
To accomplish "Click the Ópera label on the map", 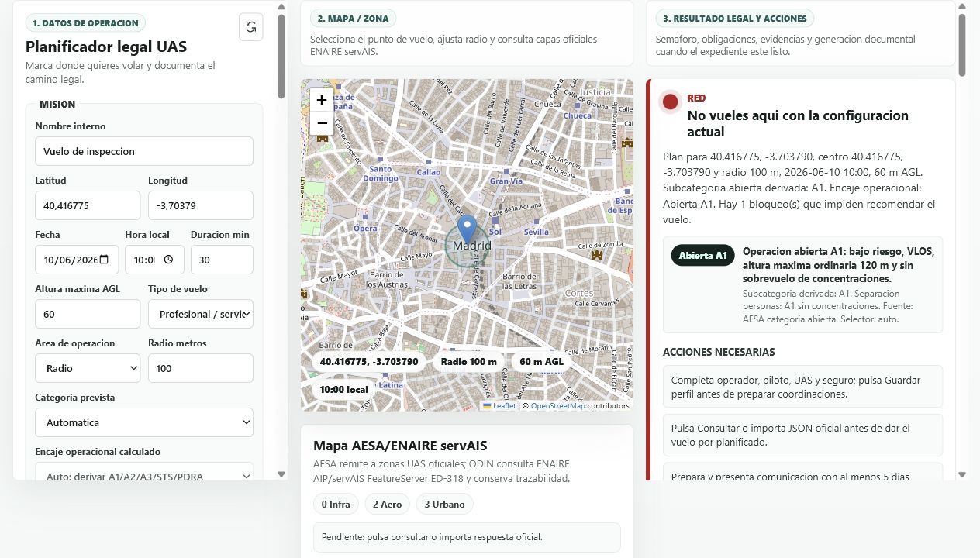I will click(x=365, y=229).
